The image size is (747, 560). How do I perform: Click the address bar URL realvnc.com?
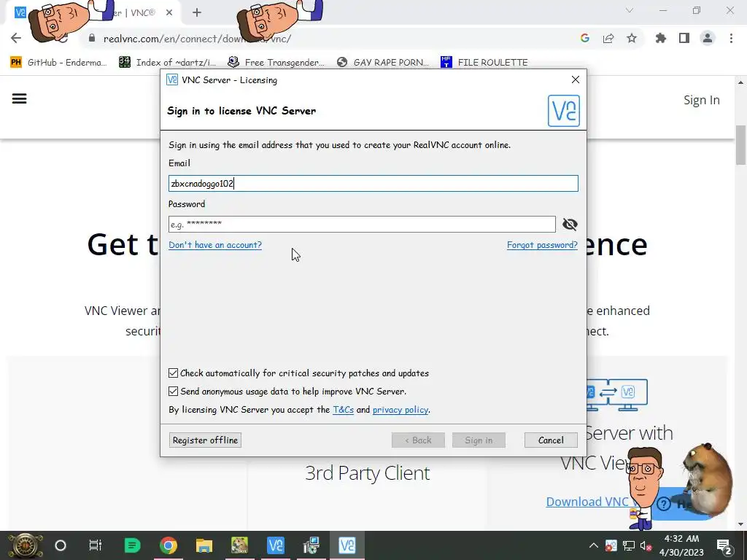(197, 39)
